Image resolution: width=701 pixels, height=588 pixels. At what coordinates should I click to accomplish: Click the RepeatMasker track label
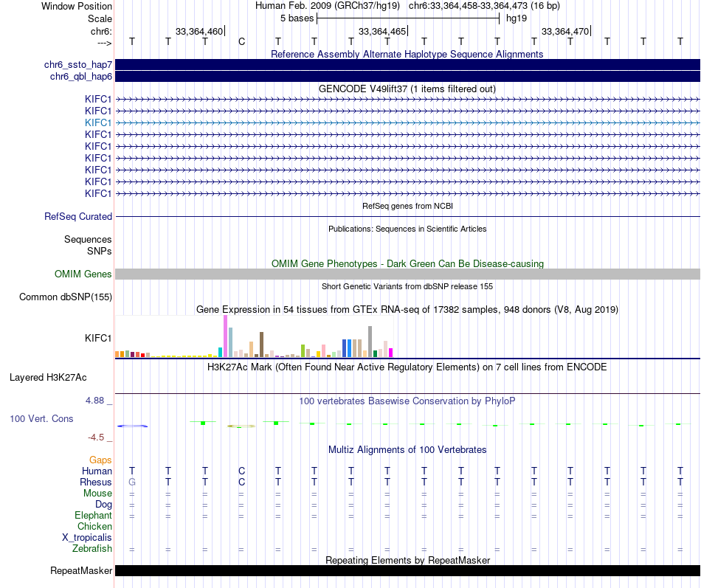tap(81, 571)
